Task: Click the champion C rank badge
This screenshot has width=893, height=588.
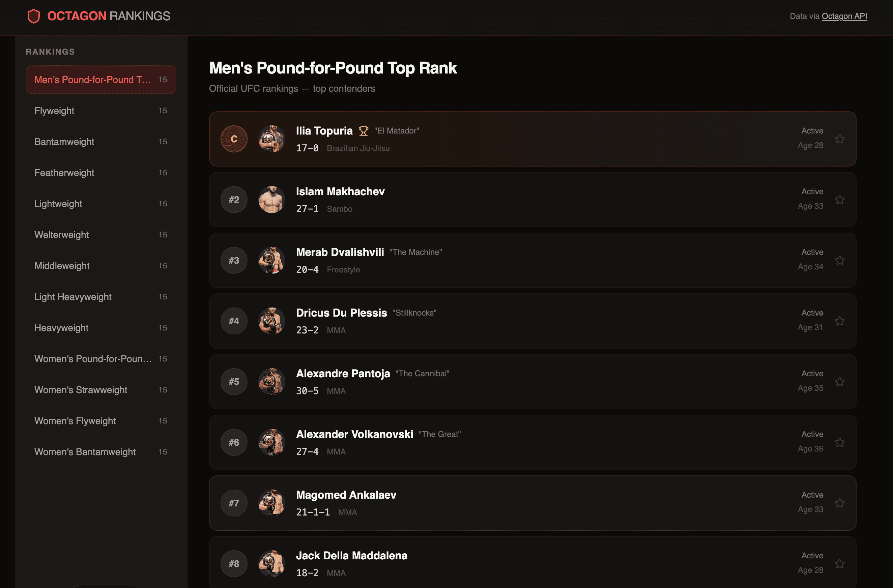Action: (234, 139)
